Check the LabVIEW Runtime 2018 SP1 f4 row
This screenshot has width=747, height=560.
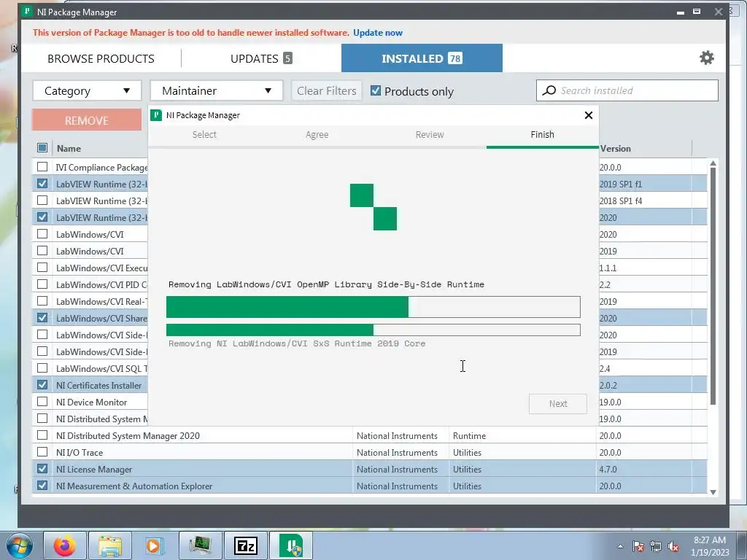pos(42,200)
